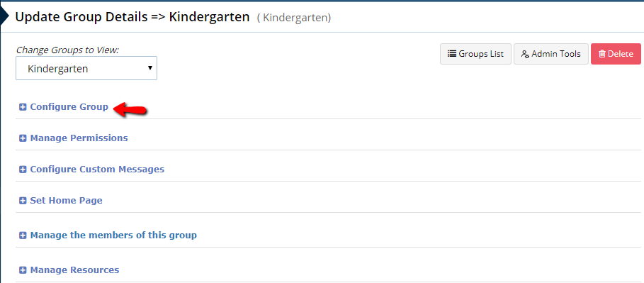Click plus icon beside Manage the members

[x=23, y=235]
